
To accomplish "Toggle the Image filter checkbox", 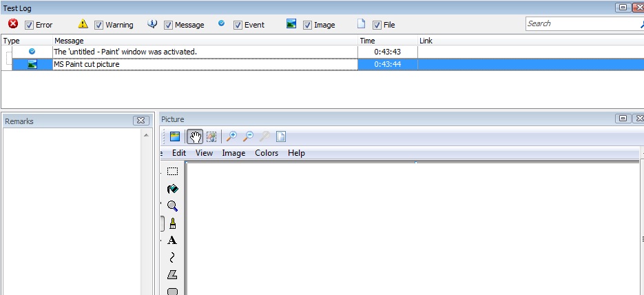I will pyautogui.click(x=308, y=25).
